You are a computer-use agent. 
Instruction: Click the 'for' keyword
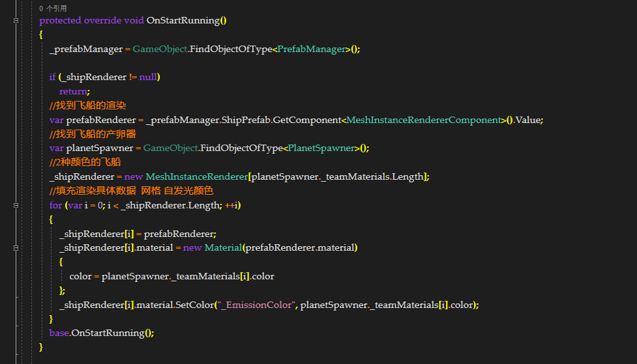55,205
